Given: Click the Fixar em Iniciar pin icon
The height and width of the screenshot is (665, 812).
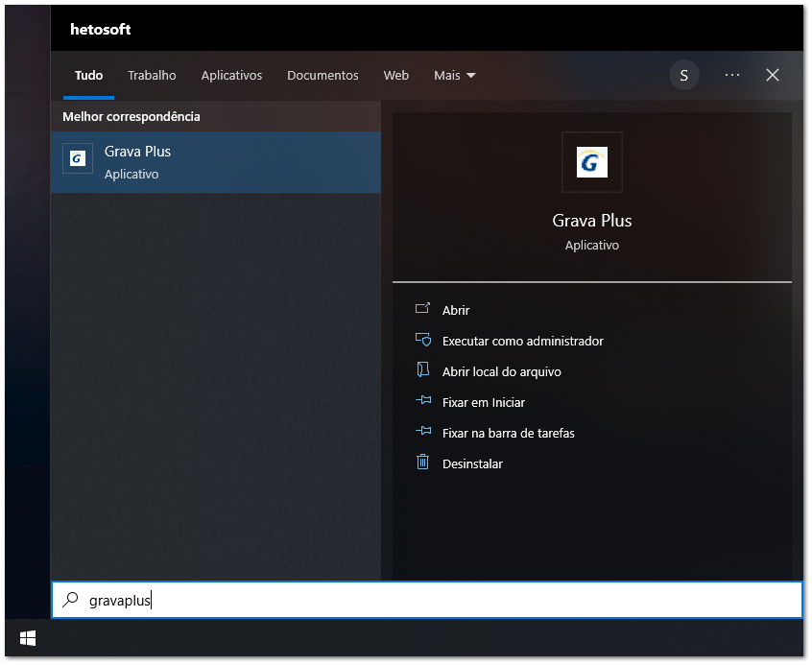Looking at the screenshot, I should click(x=423, y=402).
